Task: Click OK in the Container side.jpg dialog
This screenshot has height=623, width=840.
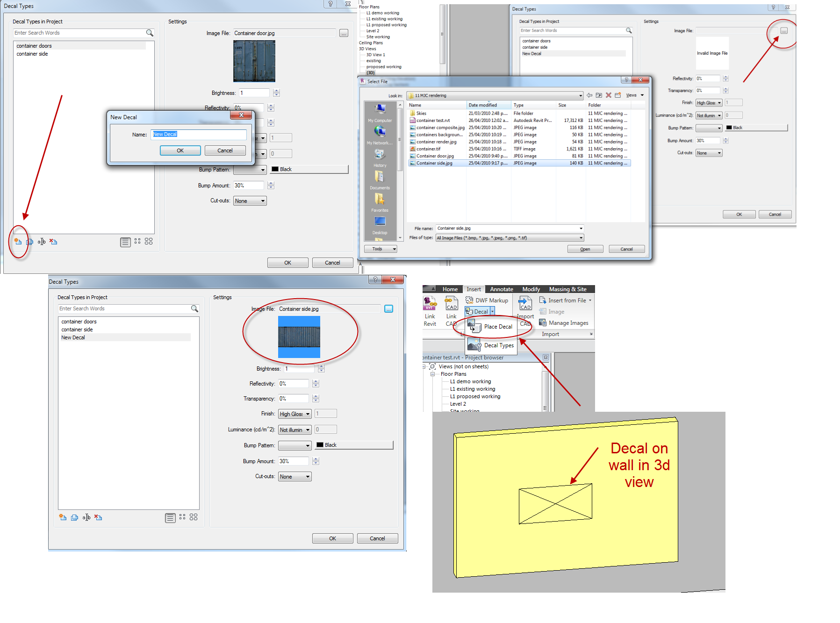Action: click(333, 538)
